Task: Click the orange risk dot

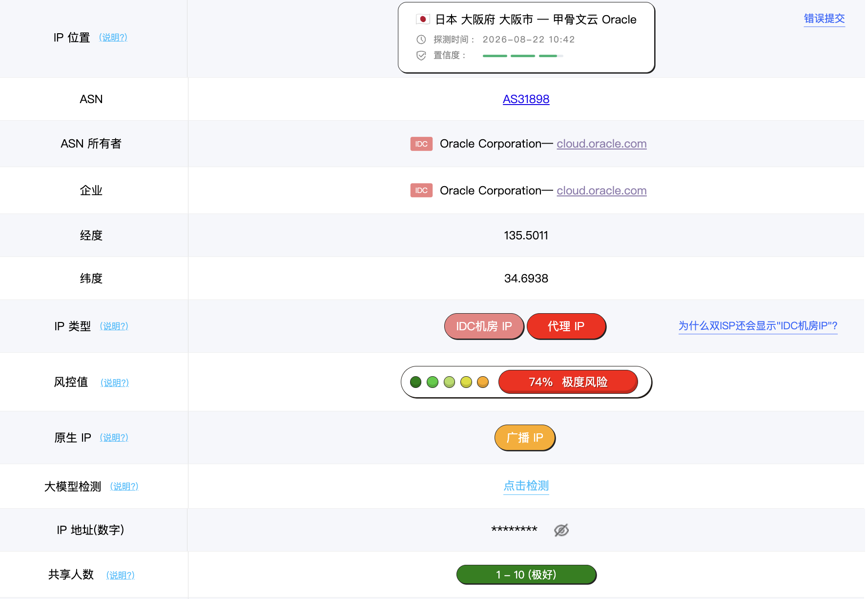Action: pos(483,382)
